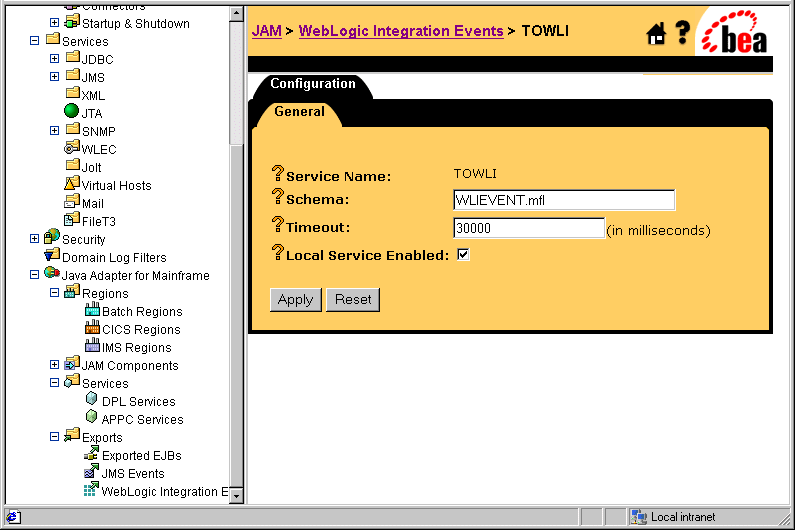Click help icon beside Local Service Enabled

pyautogui.click(x=277, y=252)
